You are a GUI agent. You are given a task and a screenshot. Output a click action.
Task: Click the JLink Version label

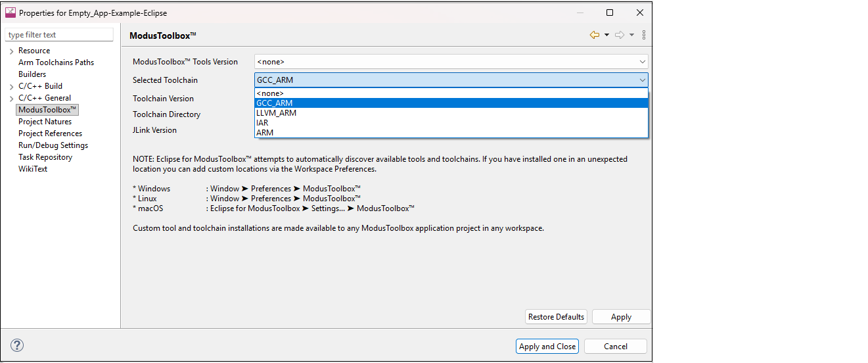154,130
